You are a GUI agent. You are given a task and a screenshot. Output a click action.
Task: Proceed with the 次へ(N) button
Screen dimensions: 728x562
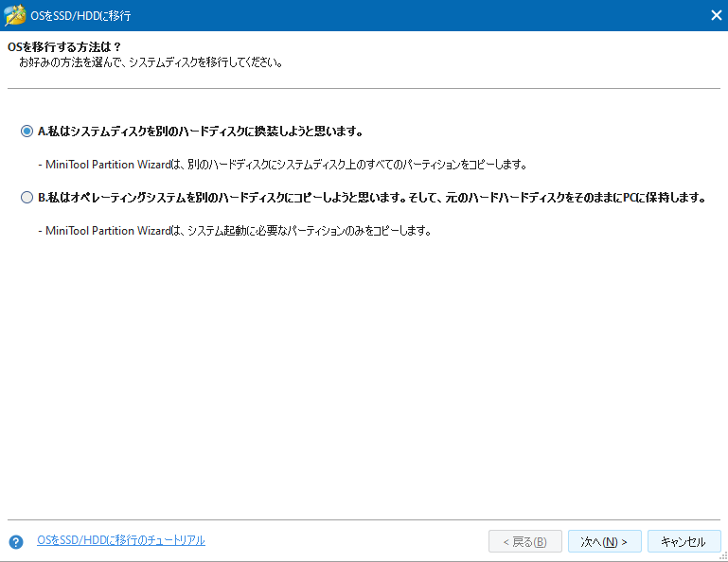[605, 542]
